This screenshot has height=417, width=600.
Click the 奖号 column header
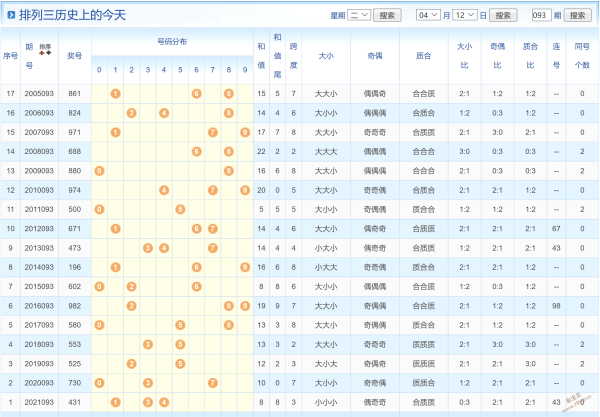[75, 56]
